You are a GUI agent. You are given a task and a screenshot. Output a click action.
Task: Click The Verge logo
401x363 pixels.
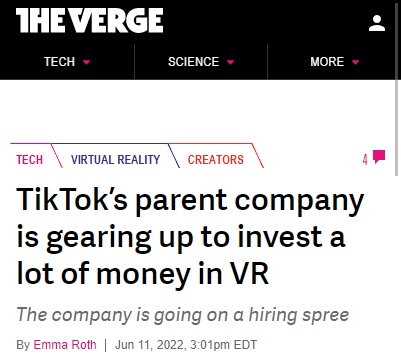[89, 21]
